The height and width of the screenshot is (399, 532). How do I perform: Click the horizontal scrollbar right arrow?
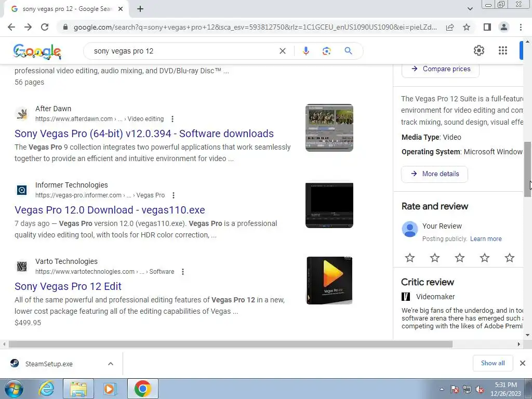click(x=519, y=344)
